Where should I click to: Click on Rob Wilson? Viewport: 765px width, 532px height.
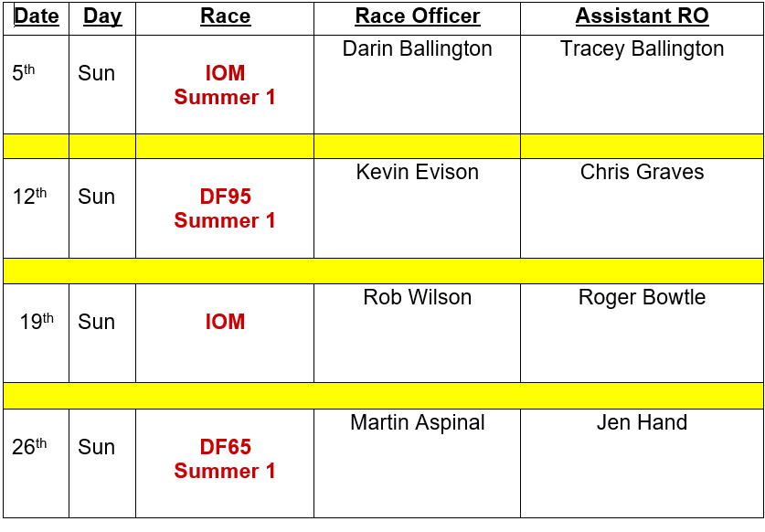417,297
